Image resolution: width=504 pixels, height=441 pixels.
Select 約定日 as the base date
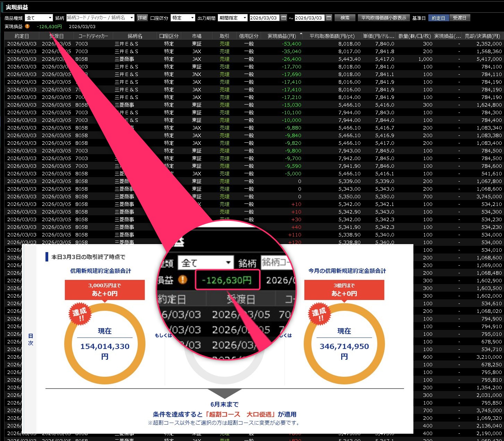pyautogui.click(x=438, y=18)
